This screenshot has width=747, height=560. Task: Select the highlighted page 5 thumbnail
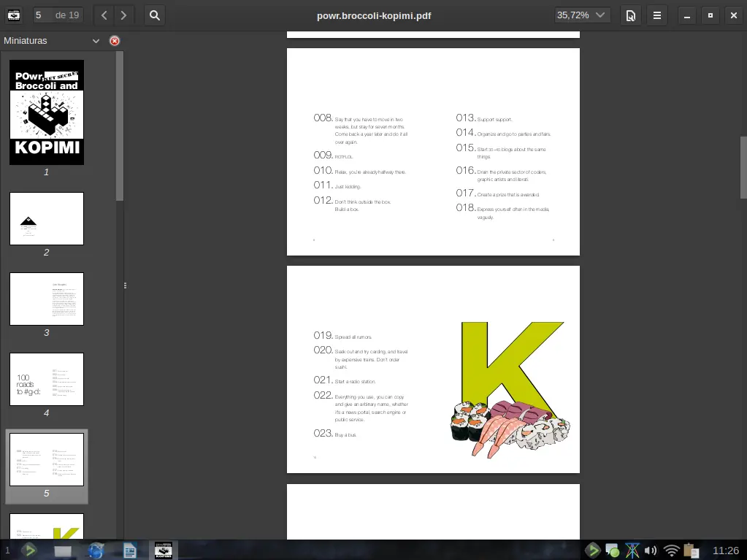pos(47,459)
